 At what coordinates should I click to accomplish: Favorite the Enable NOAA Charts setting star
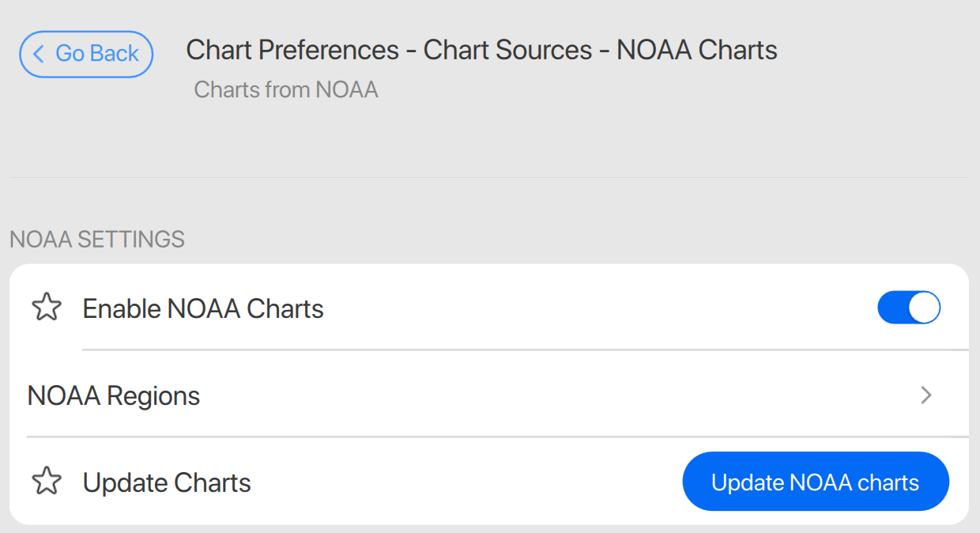click(47, 308)
